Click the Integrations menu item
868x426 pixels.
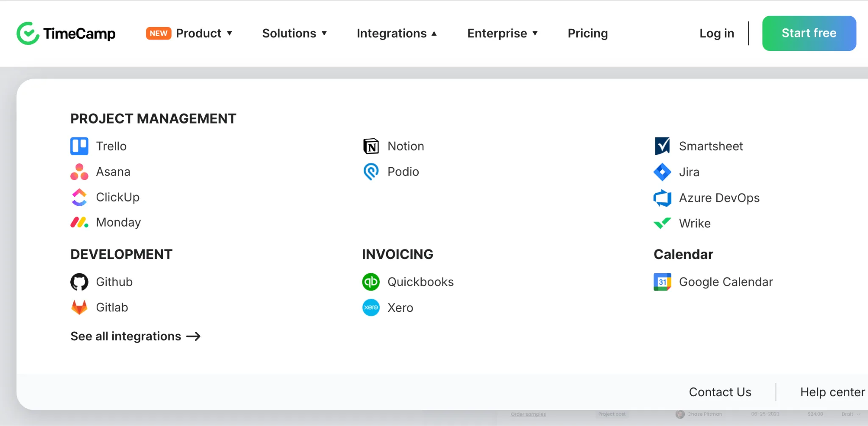392,34
